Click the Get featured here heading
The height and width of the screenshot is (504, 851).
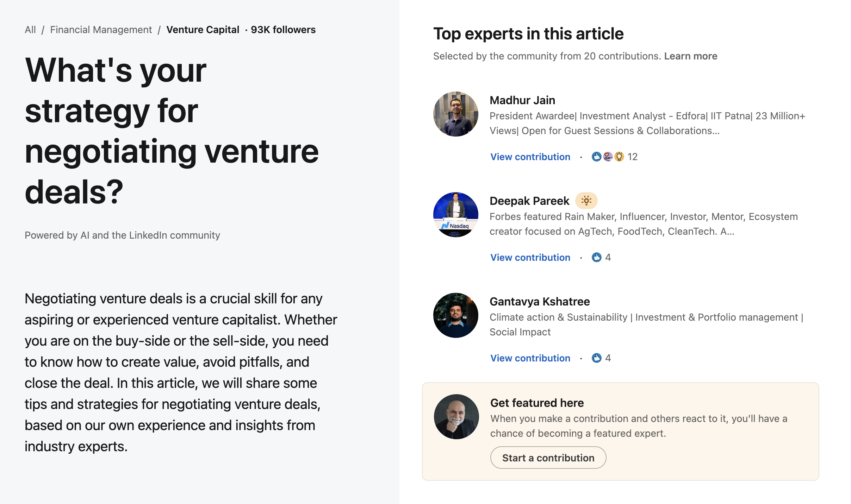pyautogui.click(x=537, y=403)
